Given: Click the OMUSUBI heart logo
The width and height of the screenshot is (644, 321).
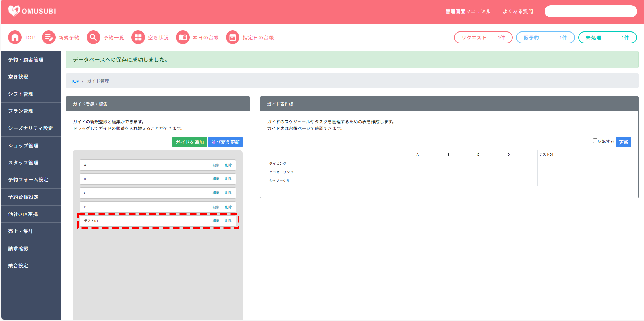Looking at the screenshot, I should pos(14,11).
